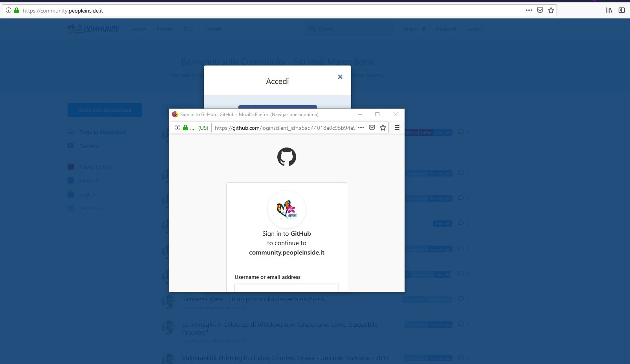The width and height of the screenshot is (630, 364).
Task: Open the Contatti page from the navigation
Action: 213,29
